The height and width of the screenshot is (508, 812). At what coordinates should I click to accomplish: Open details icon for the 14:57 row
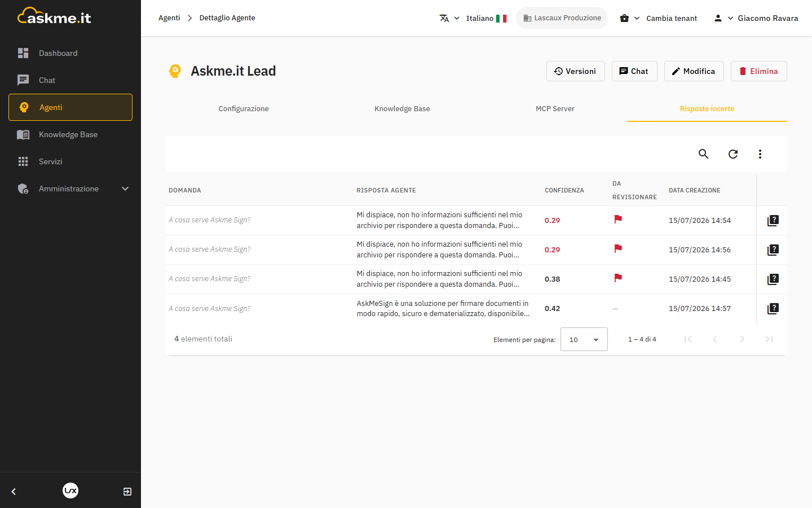(x=773, y=309)
